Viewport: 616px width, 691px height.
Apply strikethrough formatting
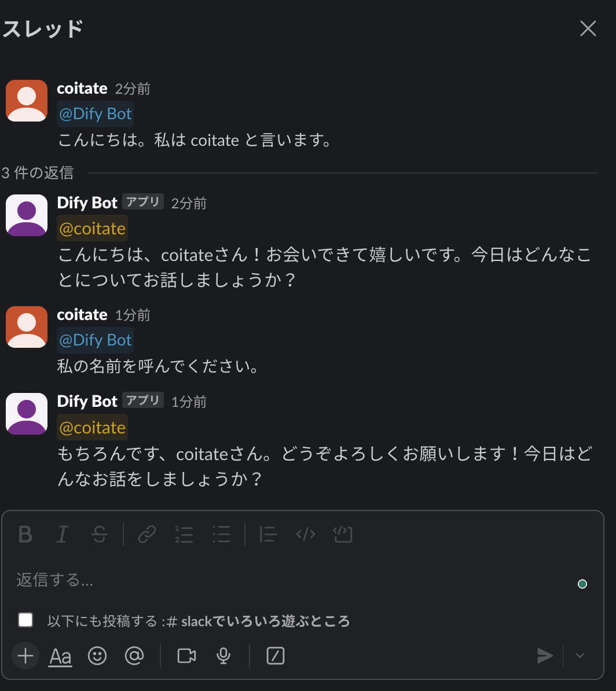tap(99, 534)
